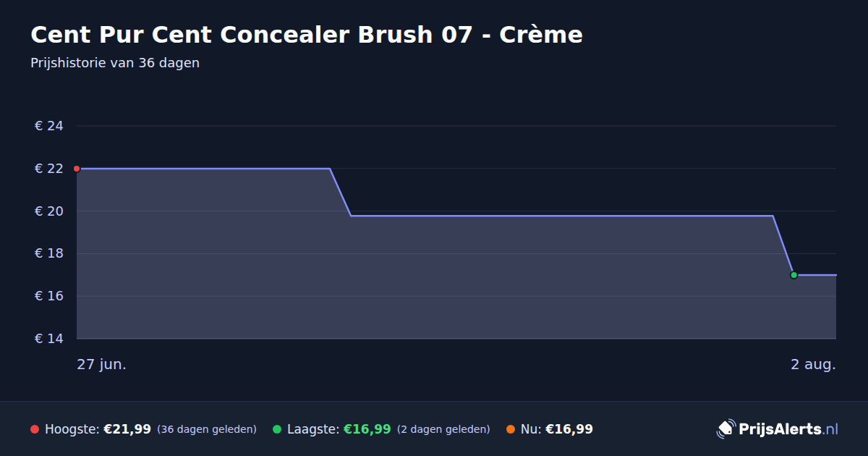Image resolution: width=868 pixels, height=456 pixels.
Task: Click the orange Nu legend dot
Action: [511, 429]
